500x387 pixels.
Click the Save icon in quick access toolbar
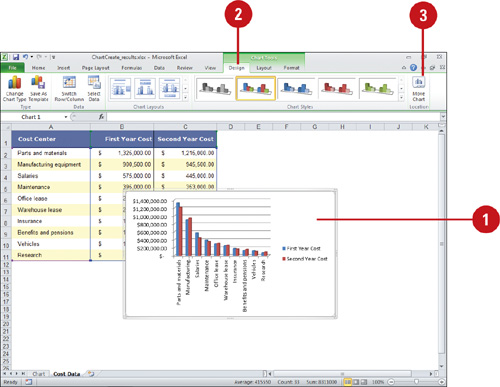(x=16, y=57)
